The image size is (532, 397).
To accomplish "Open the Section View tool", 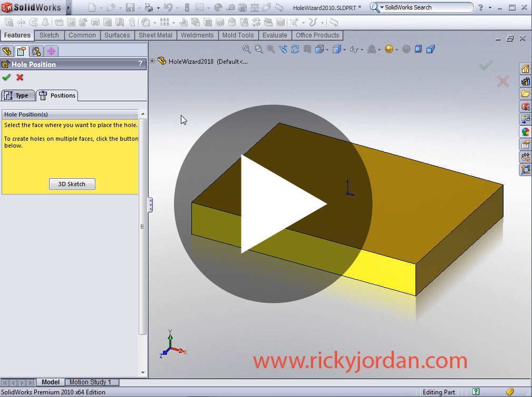I will point(306,49).
